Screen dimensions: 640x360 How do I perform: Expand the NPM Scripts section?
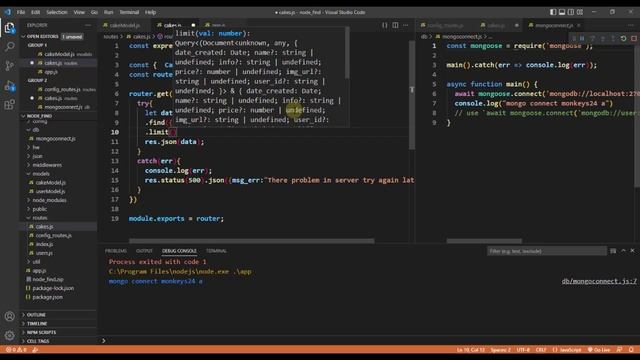[58, 332]
